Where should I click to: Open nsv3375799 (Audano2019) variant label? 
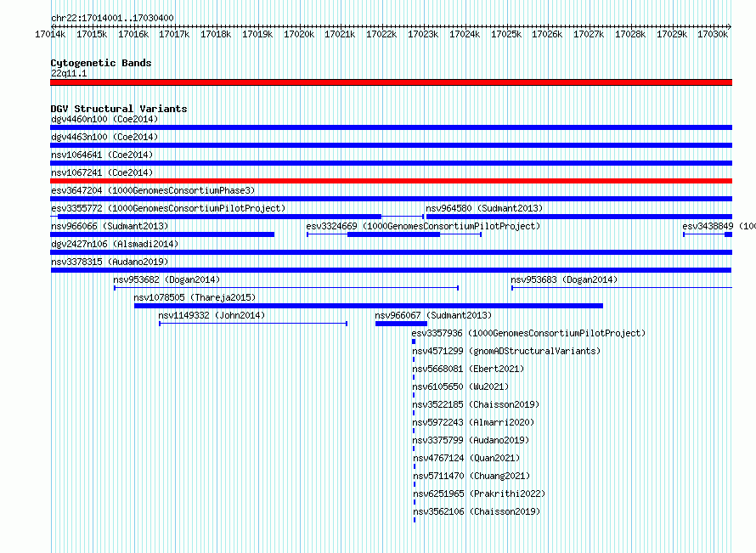[x=471, y=440]
